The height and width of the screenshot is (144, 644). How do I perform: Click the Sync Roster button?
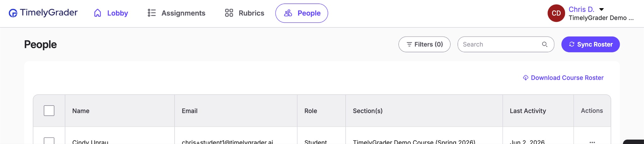[x=591, y=44]
